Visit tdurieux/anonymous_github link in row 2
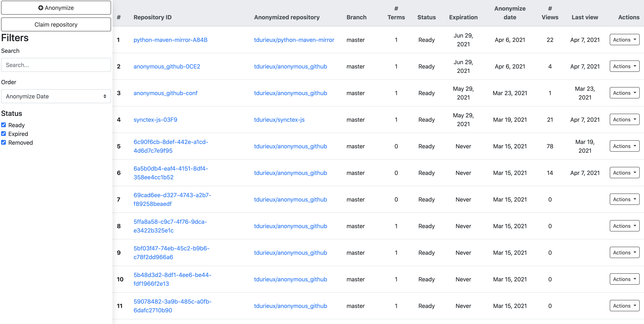 click(291, 67)
